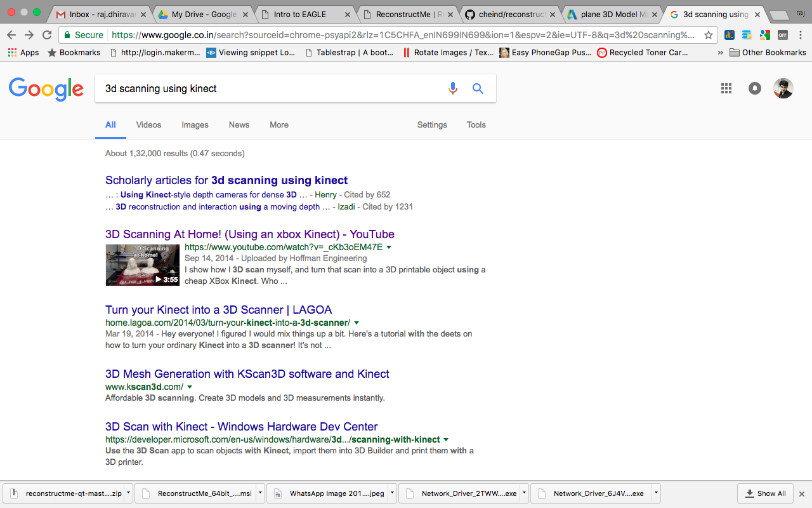Open search Settings menu
812x508 pixels.
(432, 125)
